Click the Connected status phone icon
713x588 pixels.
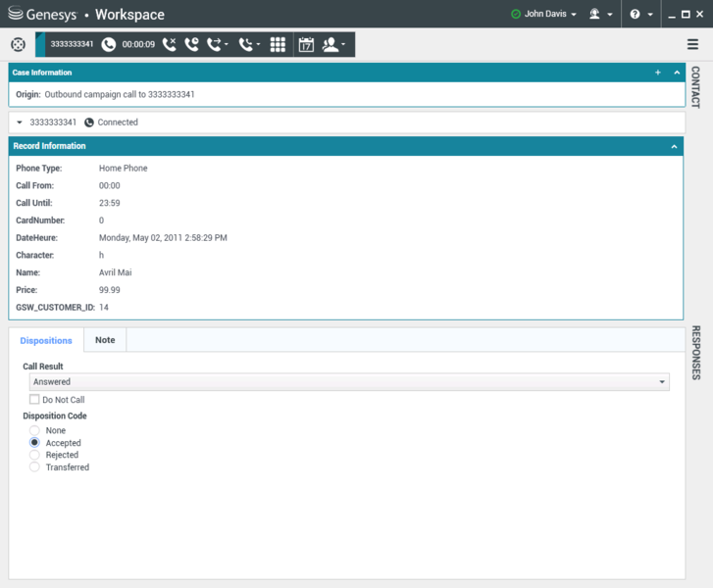[89, 122]
